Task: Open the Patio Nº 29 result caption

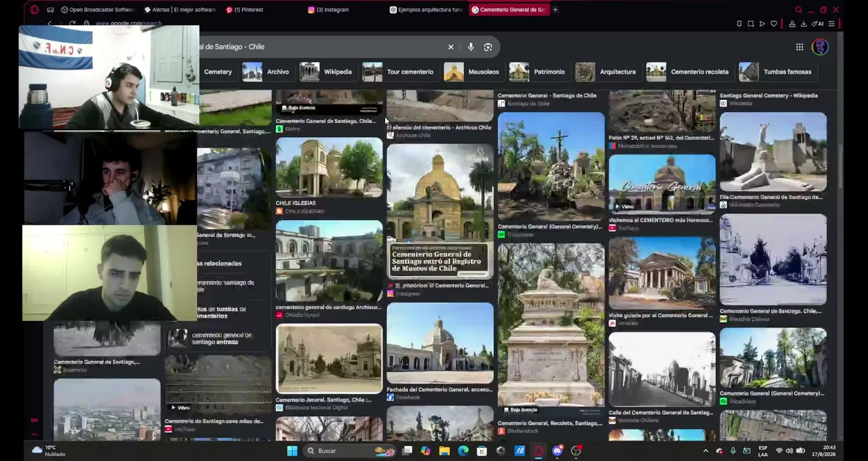Action: pyautogui.click(x=661, y=138)
